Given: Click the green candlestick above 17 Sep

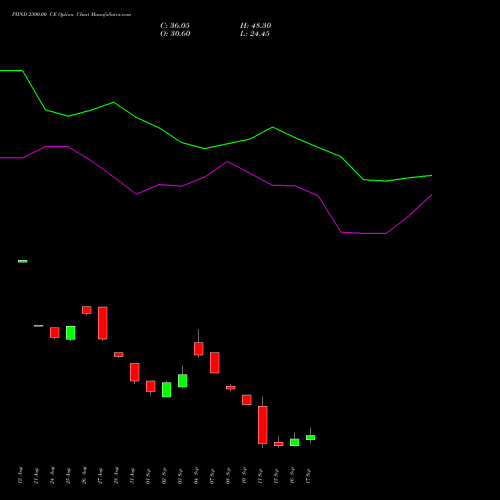Looking at the screenshot, I should [311, 437].
